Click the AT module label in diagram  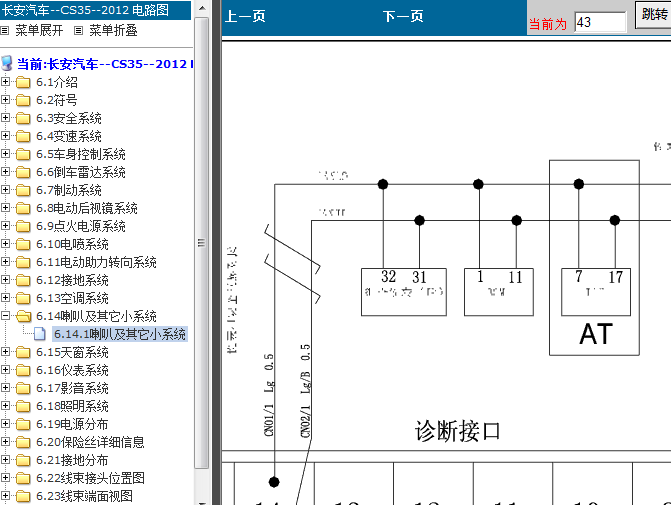(x=596, y=334)
